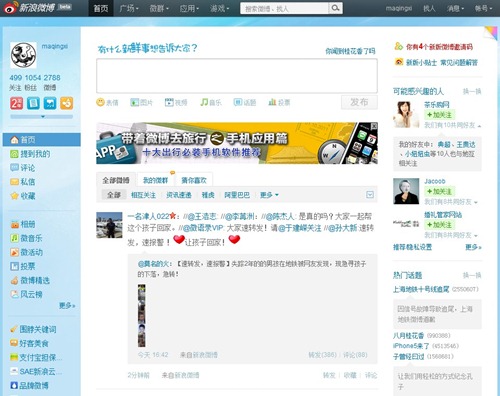Click the blue document badge icon

(x=33, y=103)
